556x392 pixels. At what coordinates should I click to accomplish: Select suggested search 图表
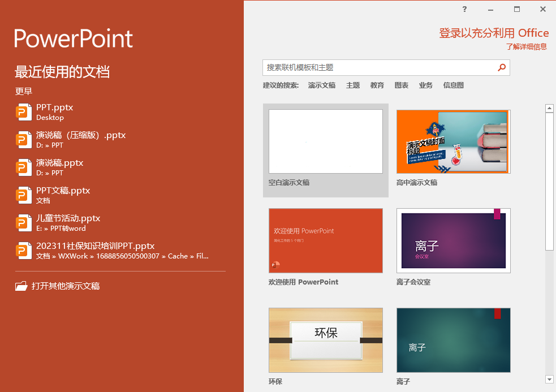[402, 85]
